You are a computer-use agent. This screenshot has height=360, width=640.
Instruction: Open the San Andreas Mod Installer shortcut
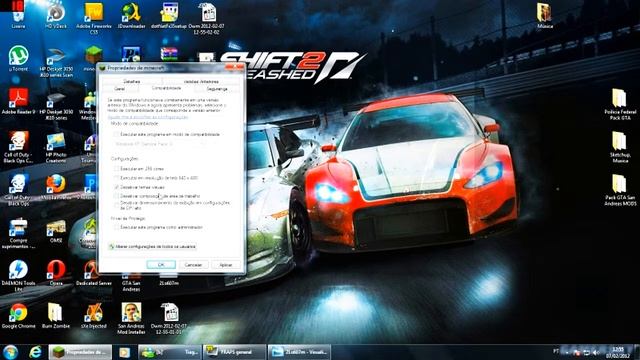(131, 318)
